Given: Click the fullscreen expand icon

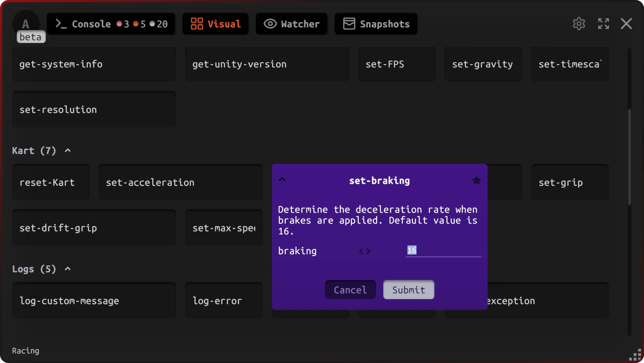Looking at the screenshot, I should 603,24.
